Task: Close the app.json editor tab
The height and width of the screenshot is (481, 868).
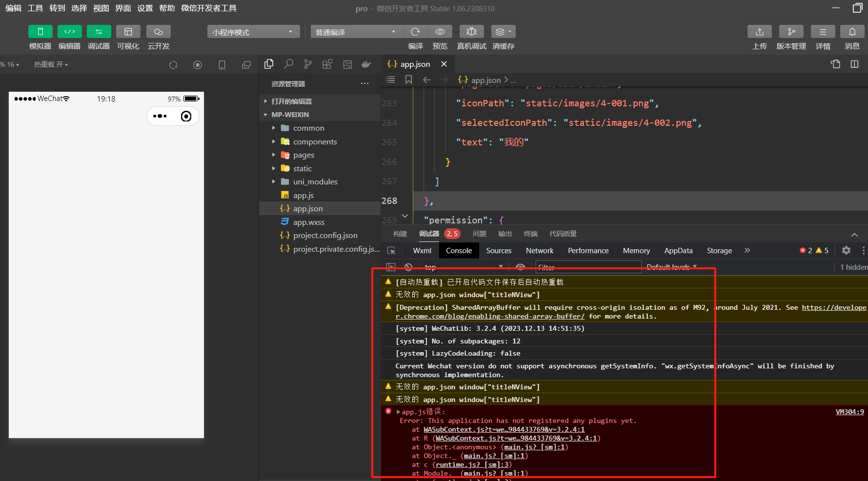Action: pyautogui.click(x=444, y=64)
